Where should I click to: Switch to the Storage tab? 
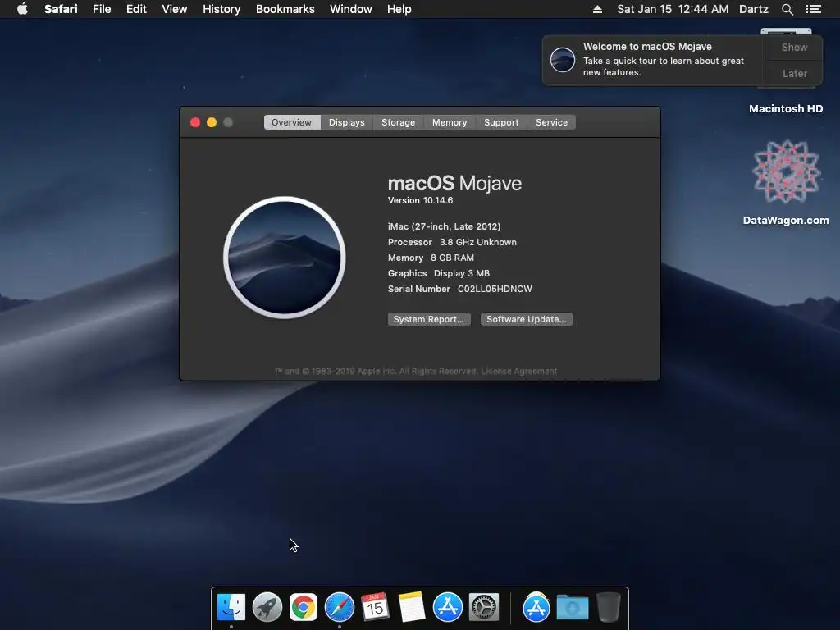point(398,122)
